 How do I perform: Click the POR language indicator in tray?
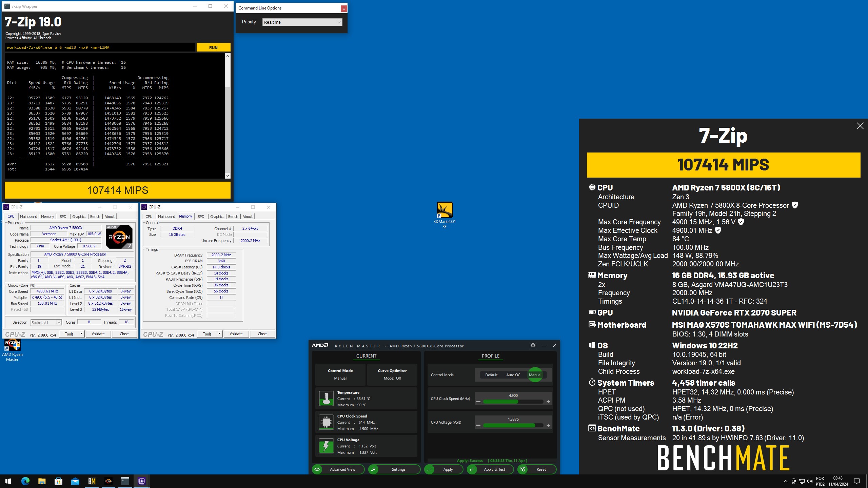coord(820,479)
